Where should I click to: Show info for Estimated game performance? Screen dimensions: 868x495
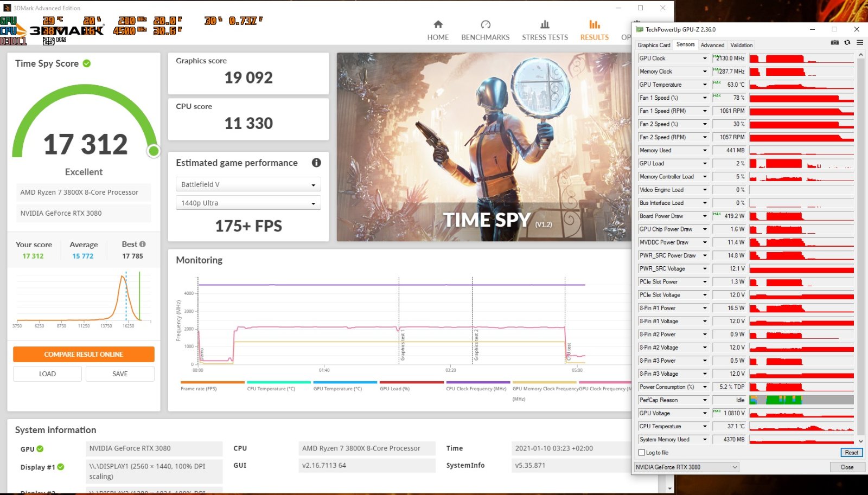pyautogui.click(x=316, y=163)
